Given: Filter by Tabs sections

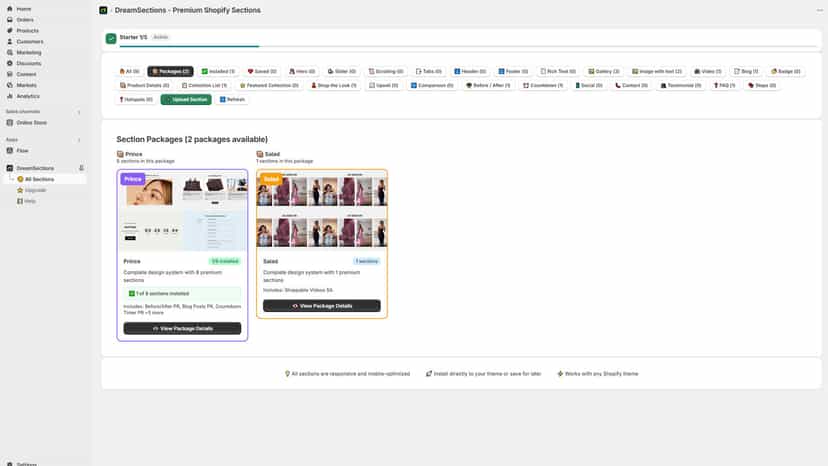Looking at the screenshot, I should (x=429, y=71).
